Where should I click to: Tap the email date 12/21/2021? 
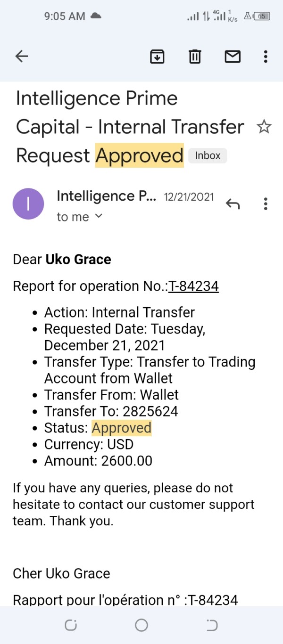click(189, 197)
